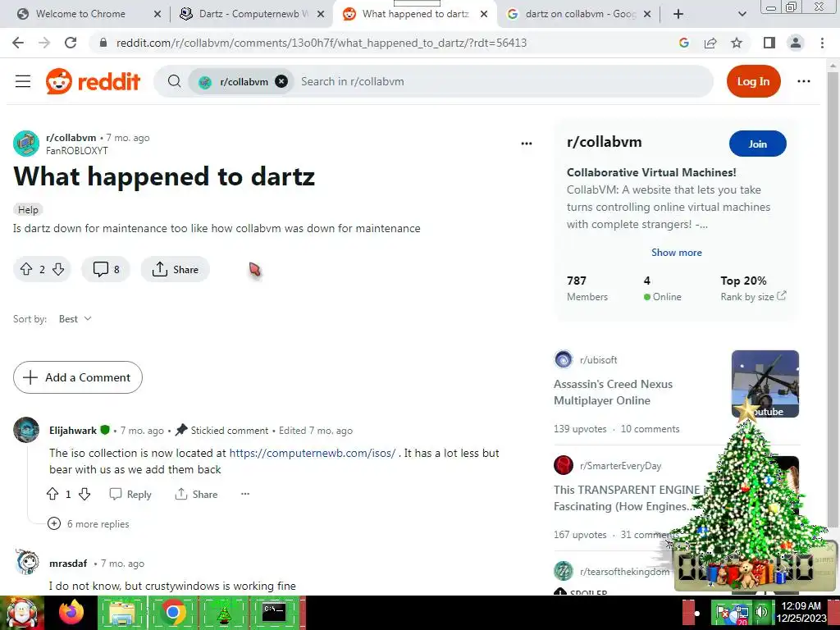This screenshot has height=630, width=840.
Task: Reload the page in Chrome
Action: pyautogui.click(x=71, y=43)
